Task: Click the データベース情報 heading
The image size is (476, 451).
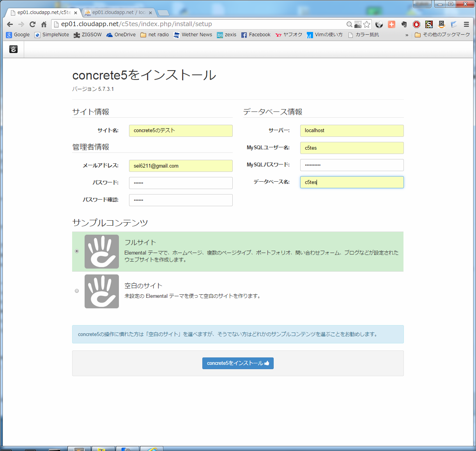Action: (273, 112)
